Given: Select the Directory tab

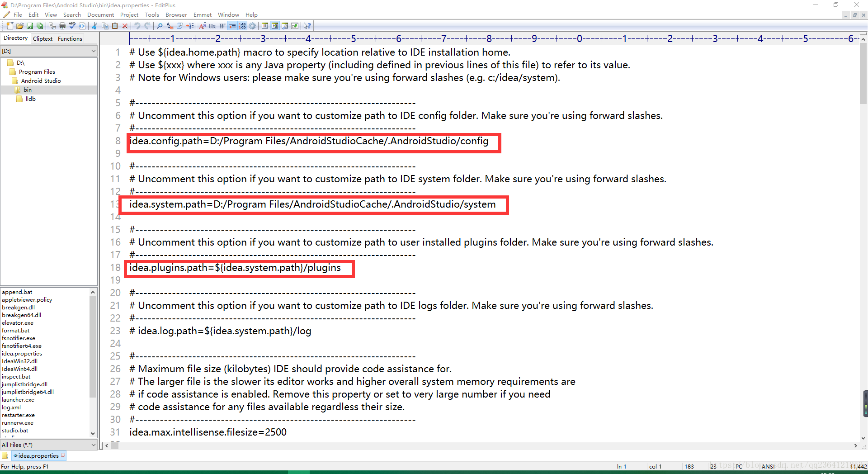Looking at the screenshot, I should point(16,38).
